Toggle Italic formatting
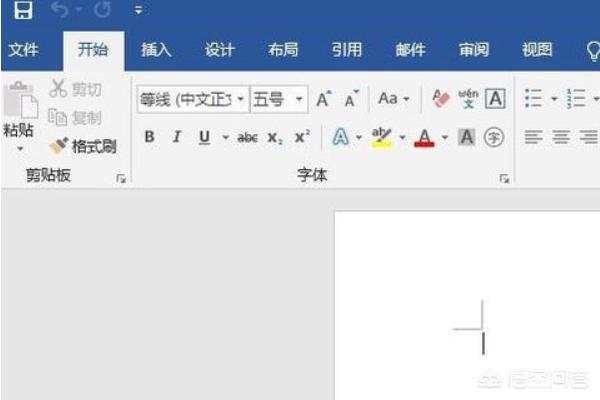Viewport: 600px width, 400px height. click(x=176, y=137)
